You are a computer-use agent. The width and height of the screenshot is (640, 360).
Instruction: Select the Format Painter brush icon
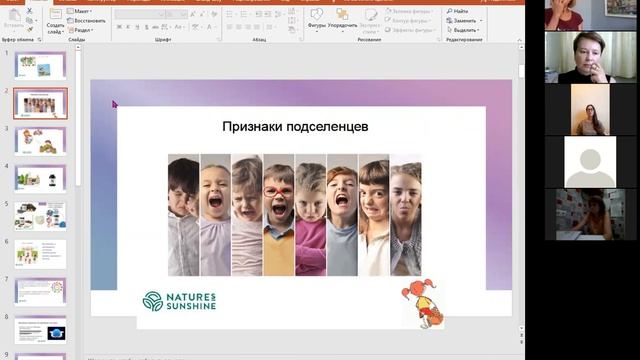click(29, 29)
